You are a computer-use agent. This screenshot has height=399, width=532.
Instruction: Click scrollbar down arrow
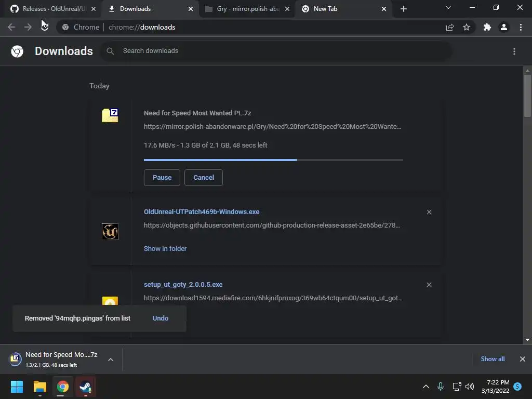(x=527, y=340)
